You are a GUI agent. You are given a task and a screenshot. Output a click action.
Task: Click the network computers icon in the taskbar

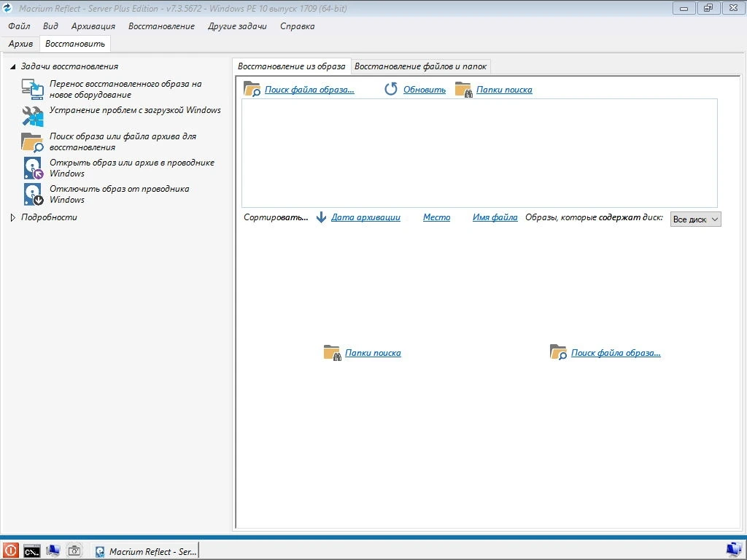(x=53, y=551)
